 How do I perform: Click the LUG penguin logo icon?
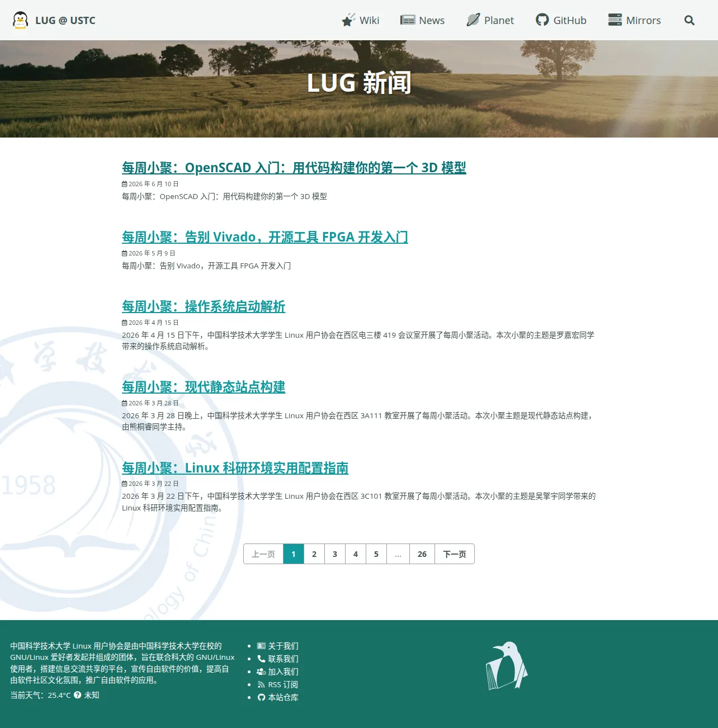20,20
